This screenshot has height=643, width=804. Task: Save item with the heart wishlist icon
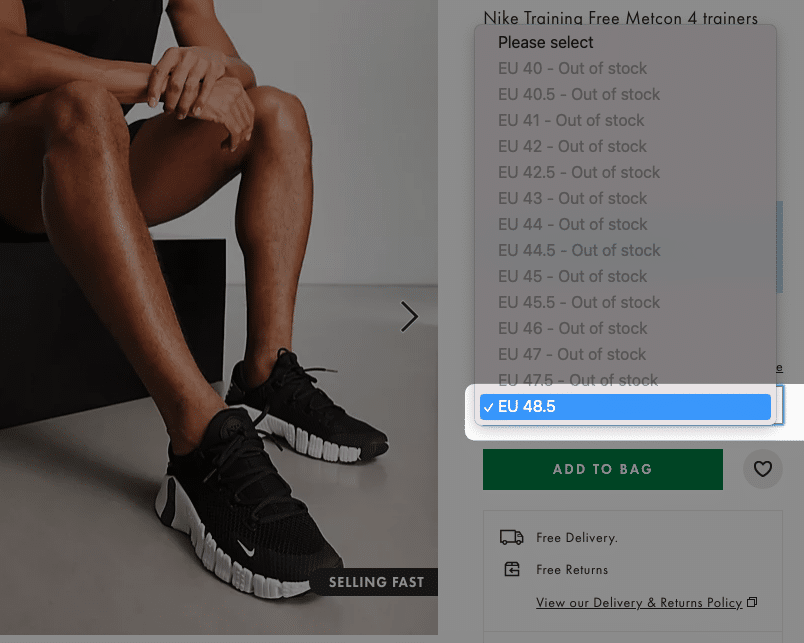click(762, 469)
